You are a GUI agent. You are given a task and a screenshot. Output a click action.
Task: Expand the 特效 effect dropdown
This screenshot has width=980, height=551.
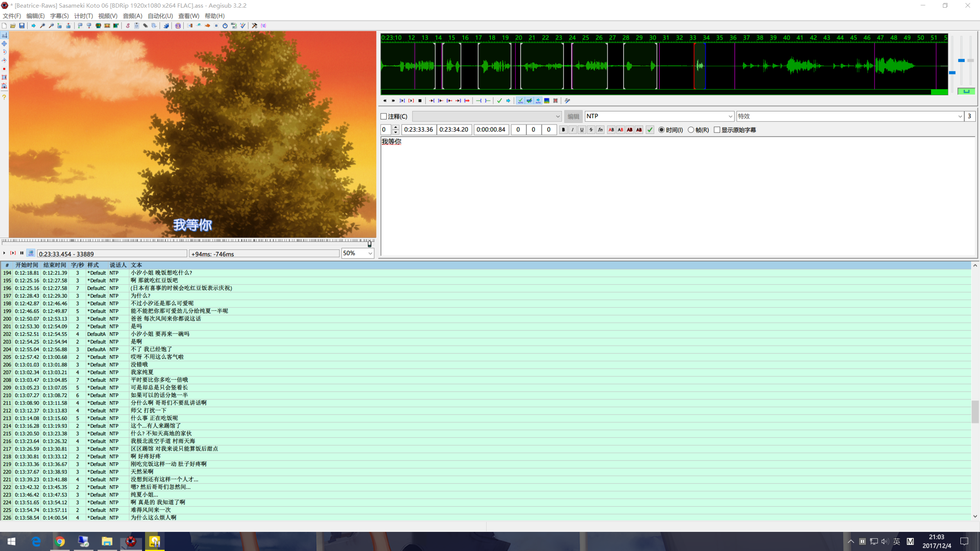pyautogui.click(x=960, y=116)
